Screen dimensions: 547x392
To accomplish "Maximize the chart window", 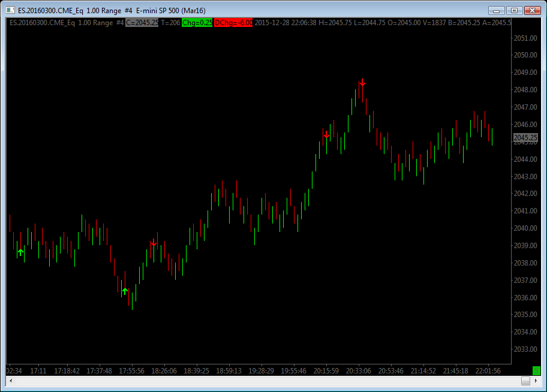I will [x=514, y=10].
